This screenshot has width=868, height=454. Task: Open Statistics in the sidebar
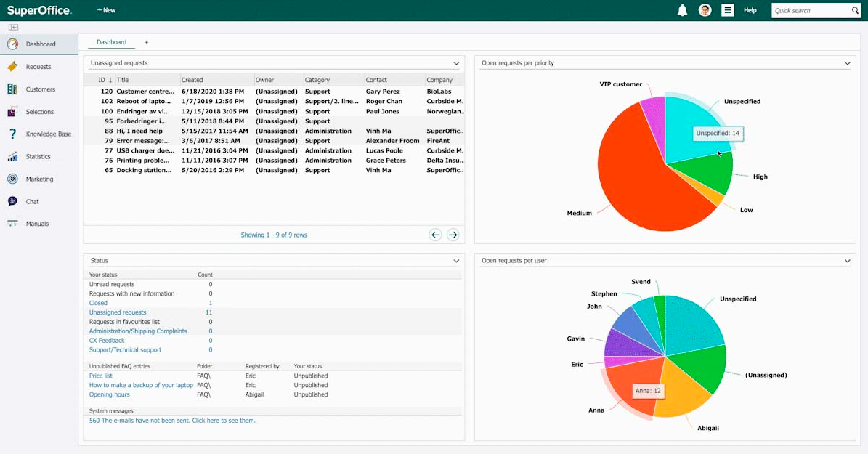[38, 157]
